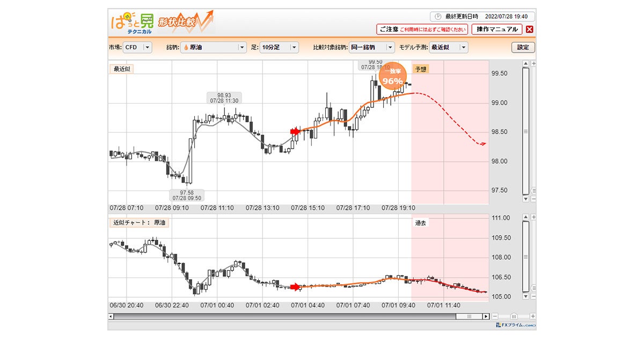This screenshot has width=644, height=338.
Task: Click the 99.50 peak price callout
Action: click(x=375, y=64)
